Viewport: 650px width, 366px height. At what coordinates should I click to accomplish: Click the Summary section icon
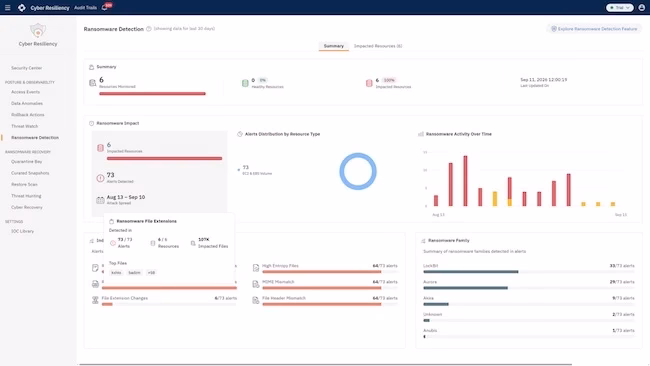(92, 67)
